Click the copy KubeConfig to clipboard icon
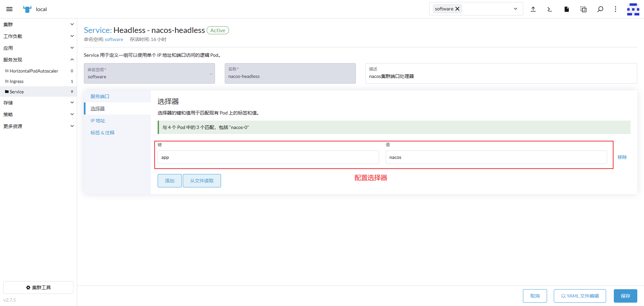Image resolution: width=644 pixels, height=306 pixels. (583, 9)
